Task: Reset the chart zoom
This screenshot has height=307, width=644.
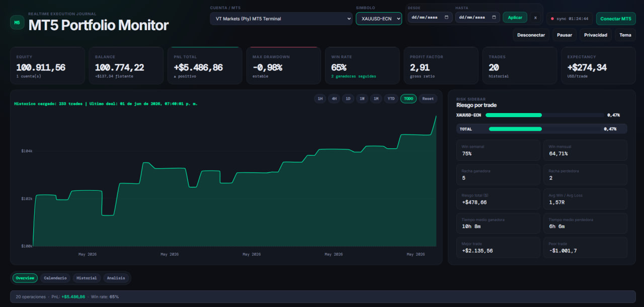Action: pyautogui.click(x=428, y=98)
